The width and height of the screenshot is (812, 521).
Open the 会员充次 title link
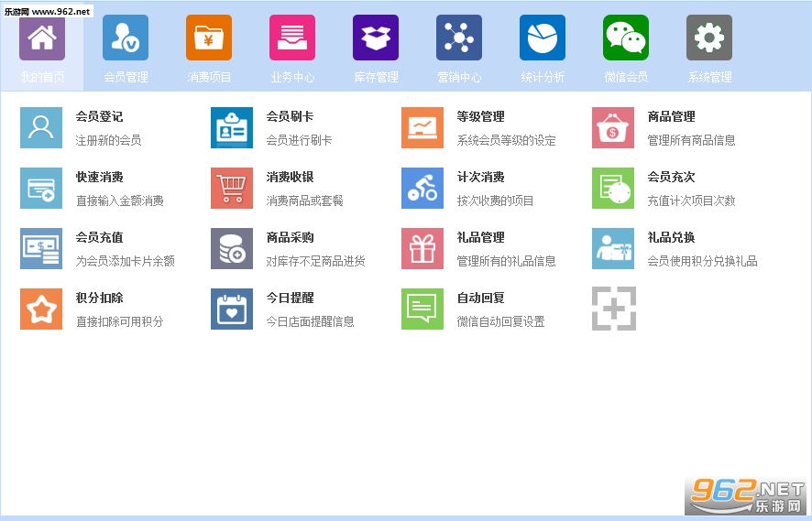[x=671, y=177]
